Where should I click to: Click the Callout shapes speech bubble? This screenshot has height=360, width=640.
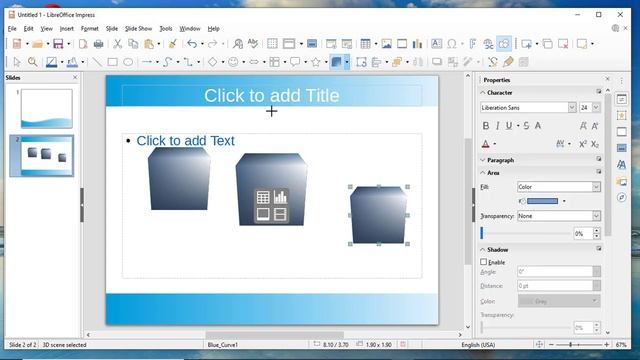(295, 62)
